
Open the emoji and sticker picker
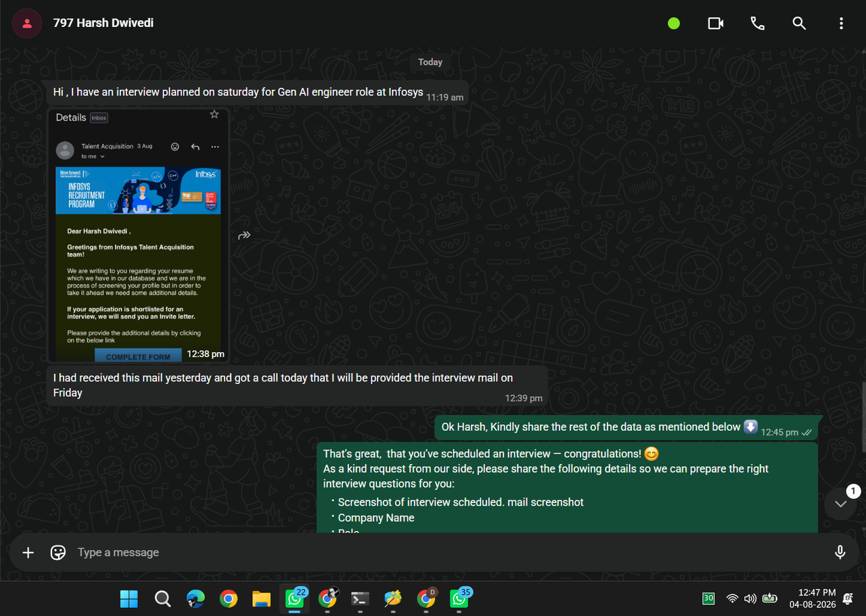tap(58, 552)
